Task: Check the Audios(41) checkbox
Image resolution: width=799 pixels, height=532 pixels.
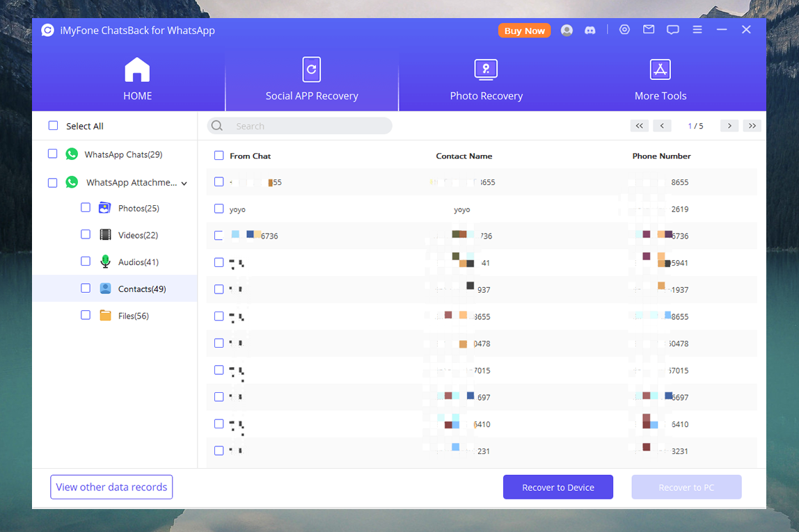Action: [86, 261]
